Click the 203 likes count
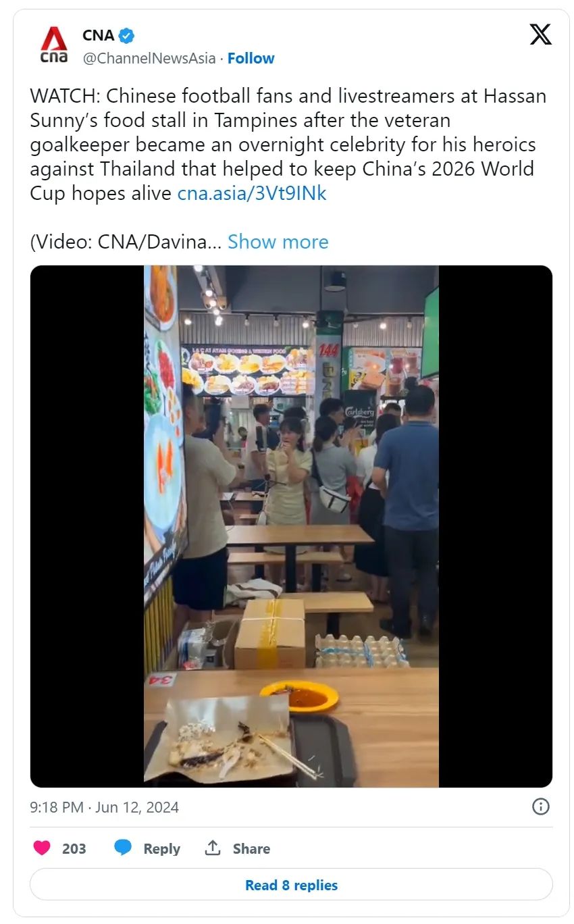574x924 pixels. 74,848
